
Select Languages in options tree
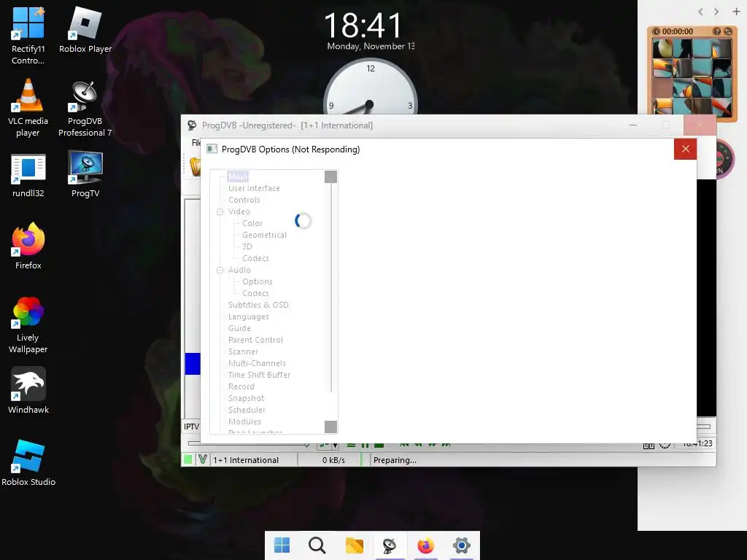click(x=248, y=316)
